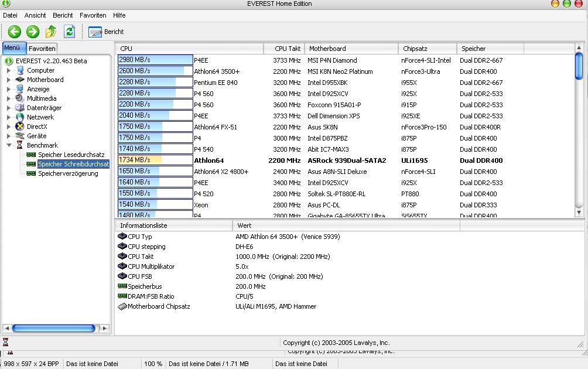Open Speicher Schreibdurchsatz benchmark

pos(74,164)
